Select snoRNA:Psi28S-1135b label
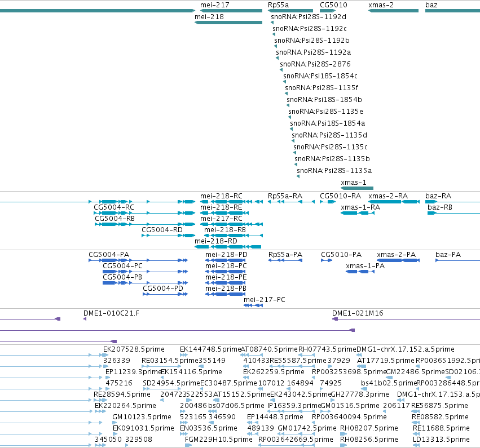The height and width of the screenshot is (448, 480). coord(332,159)
